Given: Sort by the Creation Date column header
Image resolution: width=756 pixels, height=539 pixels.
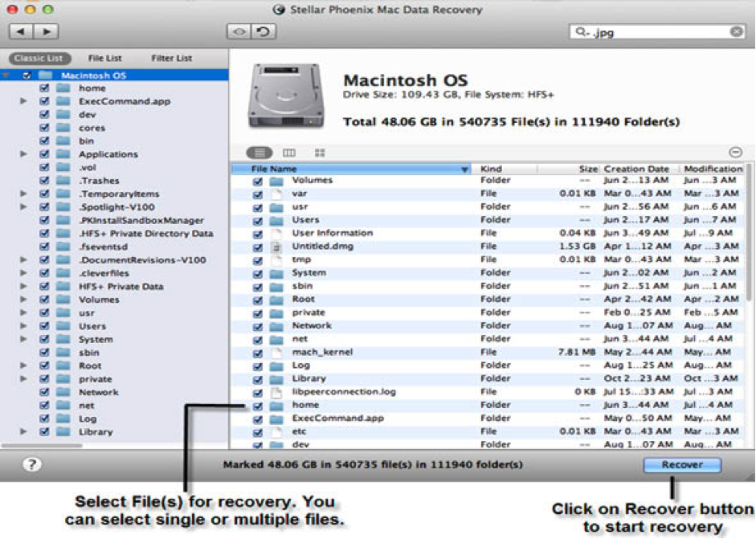Looking at the screenshot, I should [640, 169].
